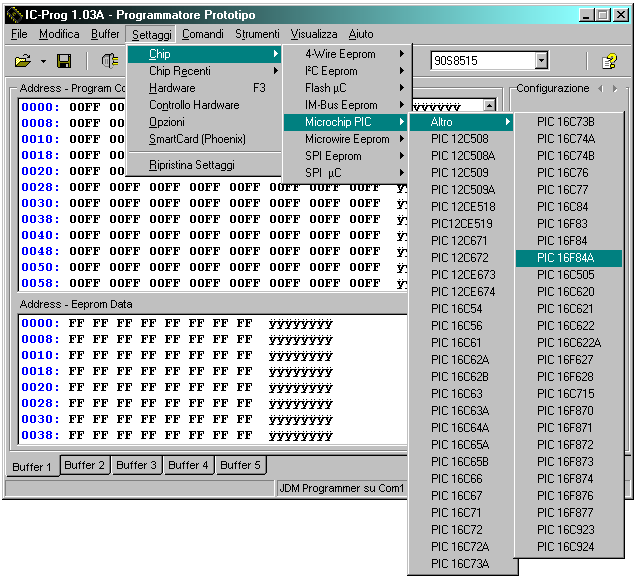
Task: Switch to Buffer 1 tab
Action: tap(32, 467)
